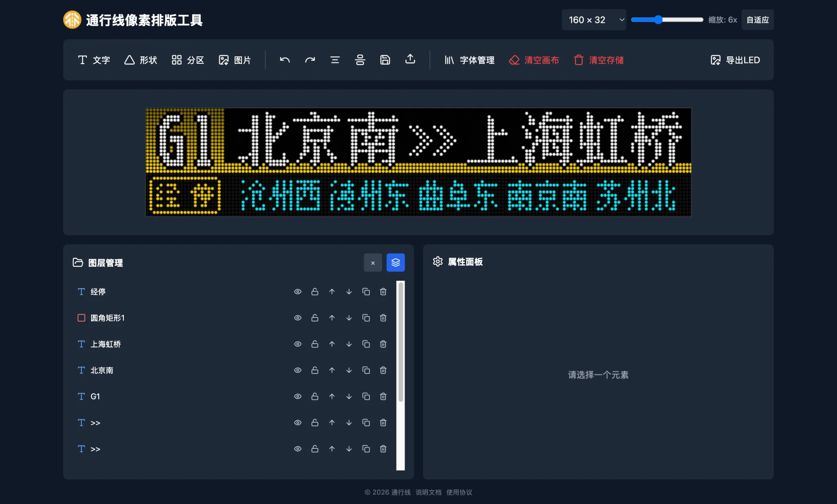Duplicate the 北京南 layer
The height and width of the screenshot is (504, 837).
(366, 370)
